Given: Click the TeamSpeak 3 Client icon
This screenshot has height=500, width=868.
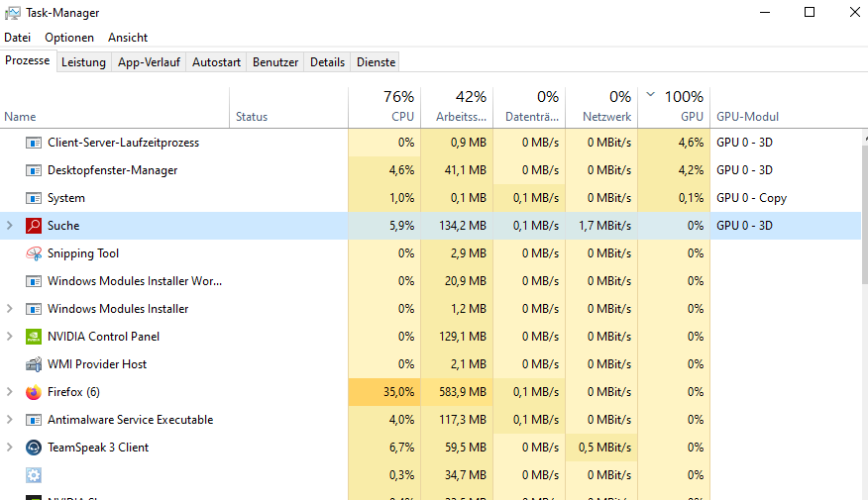Looking at the screenshot, I should pos(34,448).
